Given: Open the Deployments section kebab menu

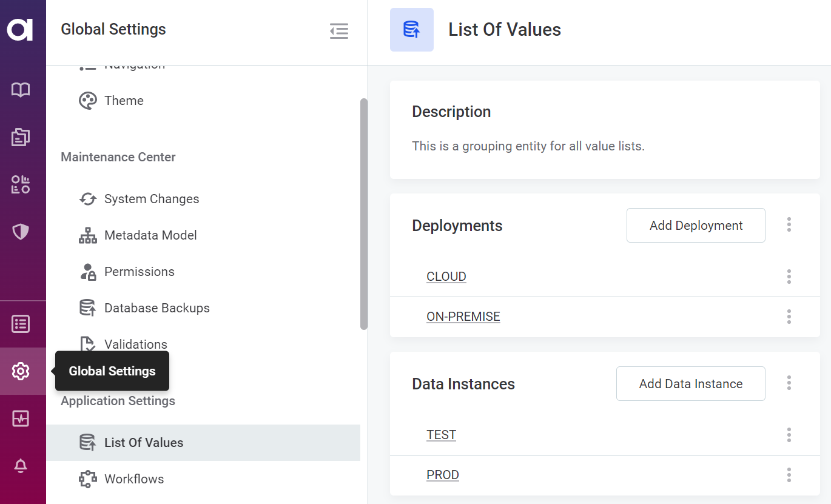Looking at the screenshot, I should (789, 225).
